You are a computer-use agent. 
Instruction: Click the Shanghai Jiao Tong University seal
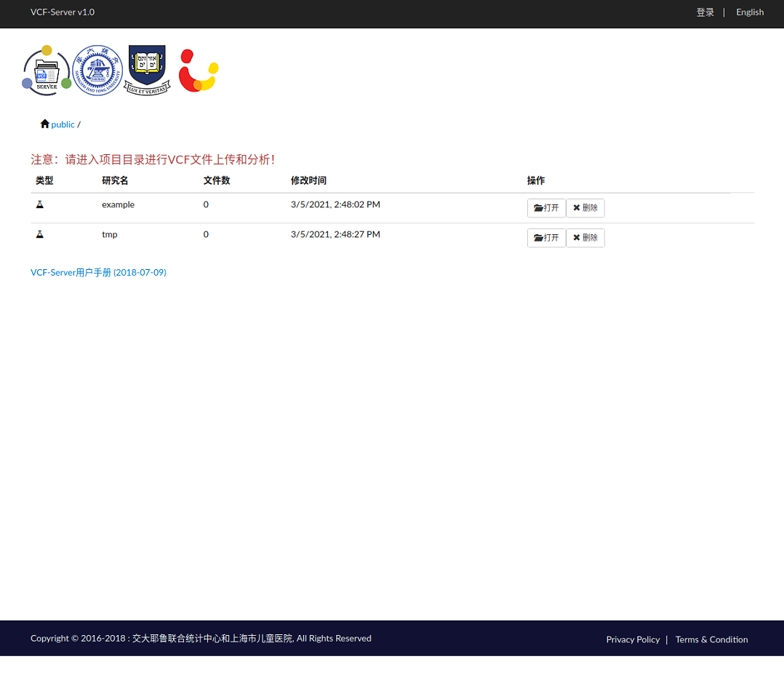point(97,70)
